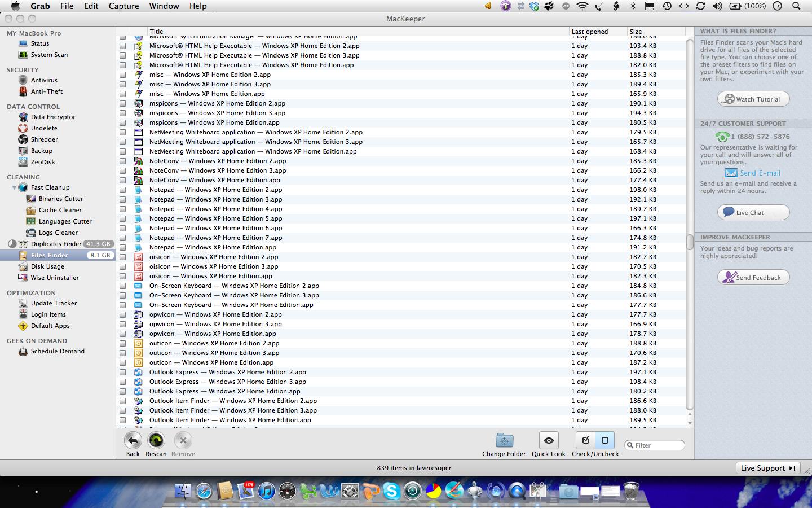Tick checkbox for mspicons Windows XP Home Edition.app
The width and height of the screenshot is (812, 508).
122,122
